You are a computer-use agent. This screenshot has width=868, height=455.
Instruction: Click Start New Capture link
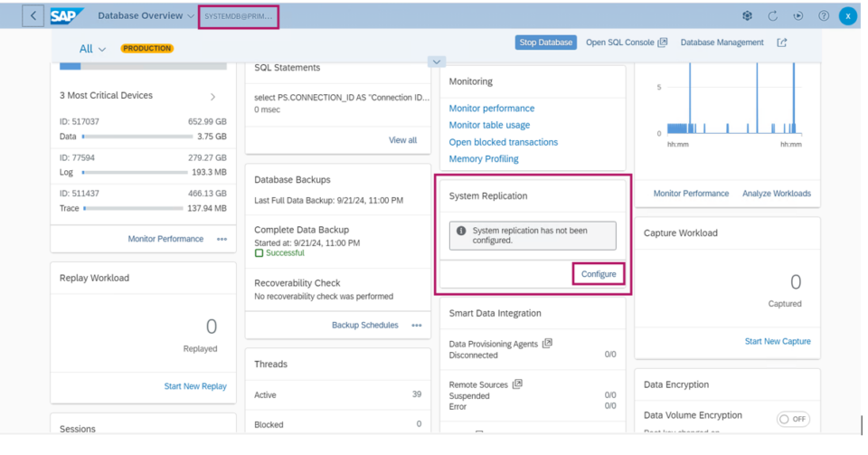tap(778, 342)
